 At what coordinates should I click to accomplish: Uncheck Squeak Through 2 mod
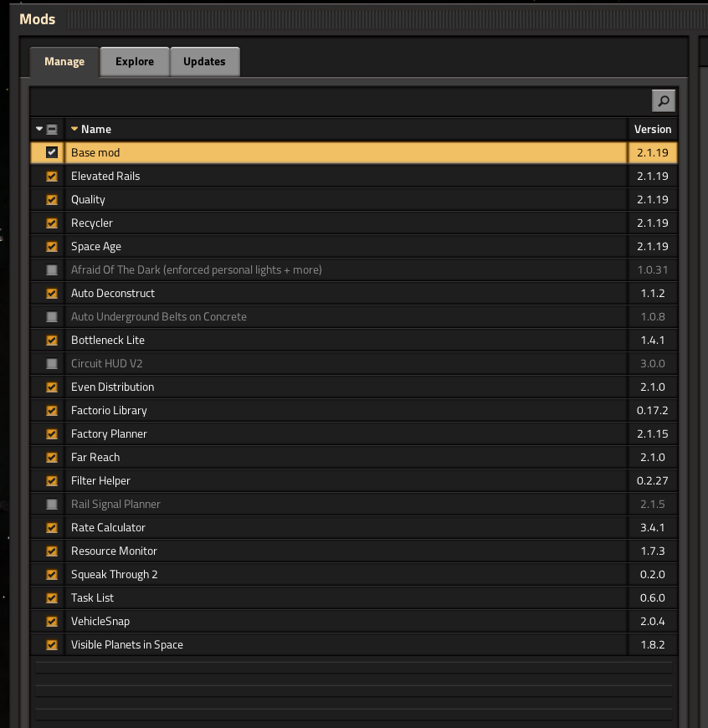[52, 574]
